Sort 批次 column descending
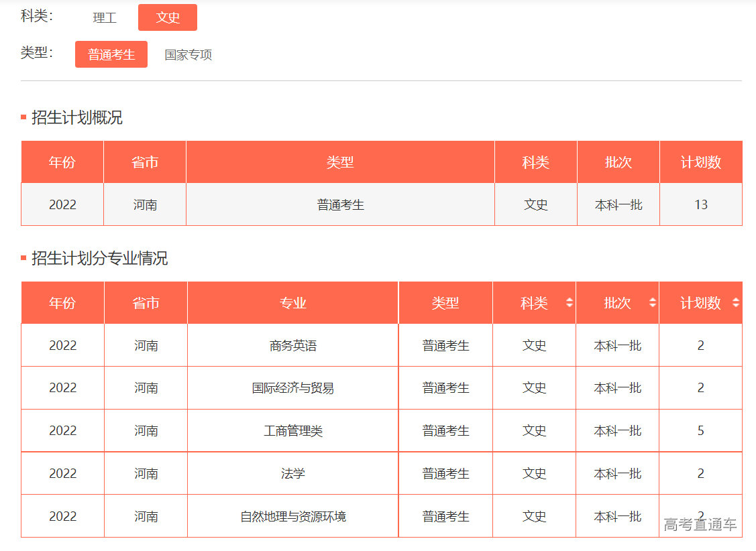This screenshot has height=551, width=756. (x=652, y=306)
